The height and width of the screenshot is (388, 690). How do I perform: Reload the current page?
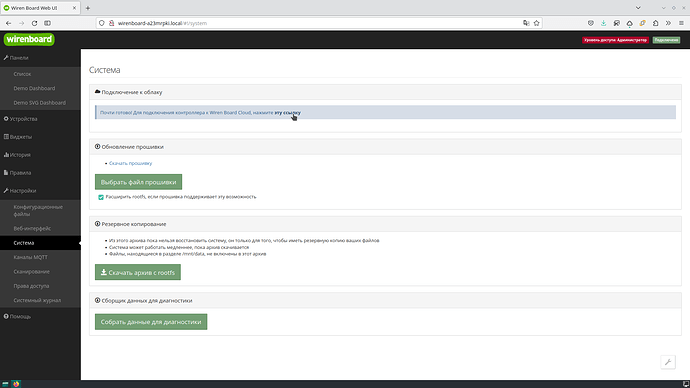click(34, 23)
